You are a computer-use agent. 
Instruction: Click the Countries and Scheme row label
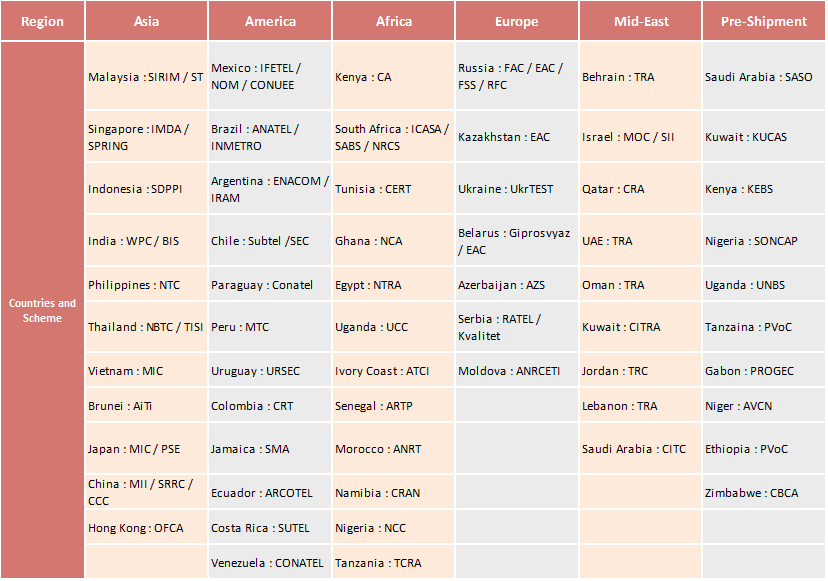tap(42, 311)
